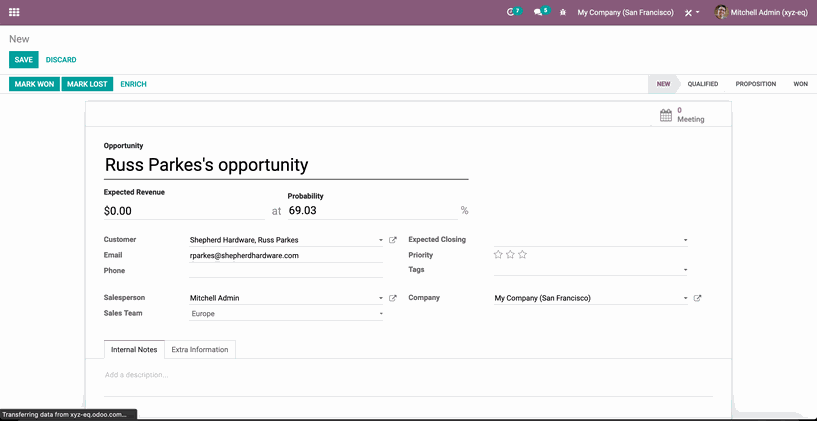
Task: Set priority to third star
Action: pyautogui.click(x=522, y=255)
